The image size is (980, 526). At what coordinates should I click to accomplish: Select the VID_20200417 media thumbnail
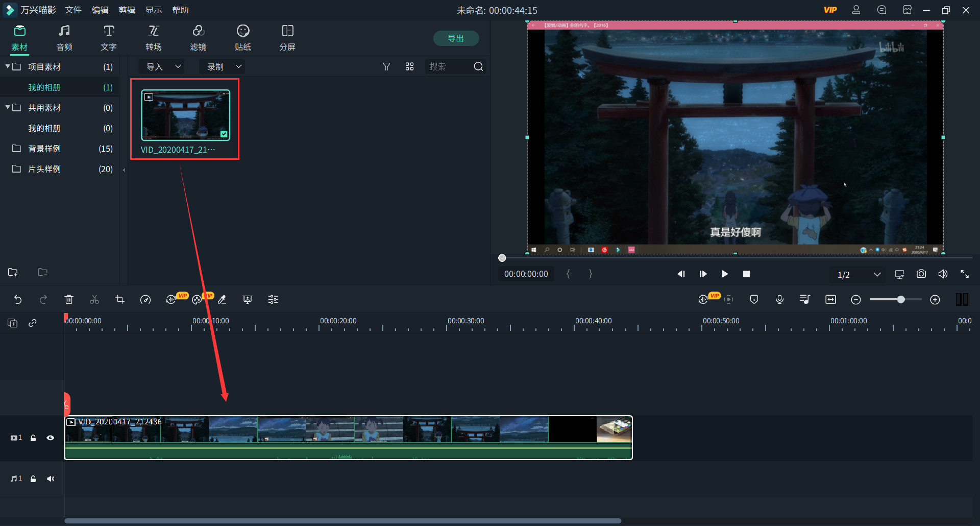[185, 115]
